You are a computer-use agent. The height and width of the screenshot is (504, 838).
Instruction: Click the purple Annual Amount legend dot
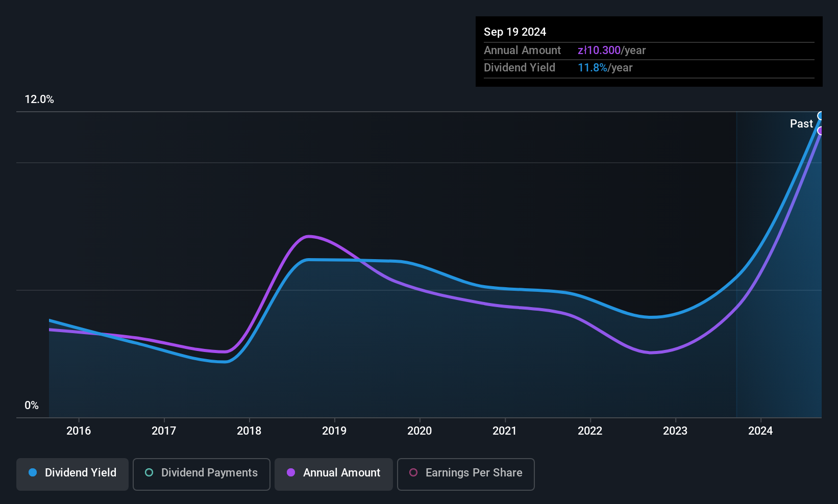pyautogui.click(x=291, y=472)
